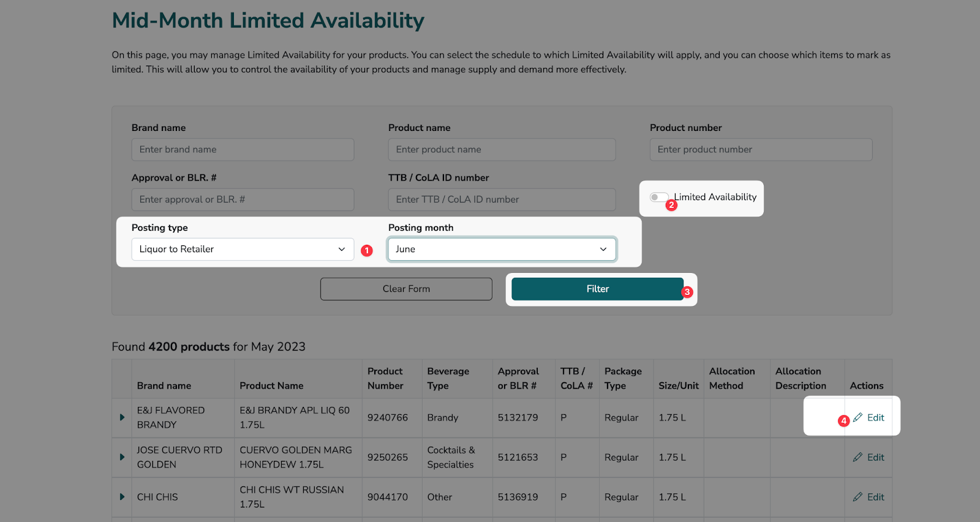Click approval number 5132179

(x=518, y=417)
